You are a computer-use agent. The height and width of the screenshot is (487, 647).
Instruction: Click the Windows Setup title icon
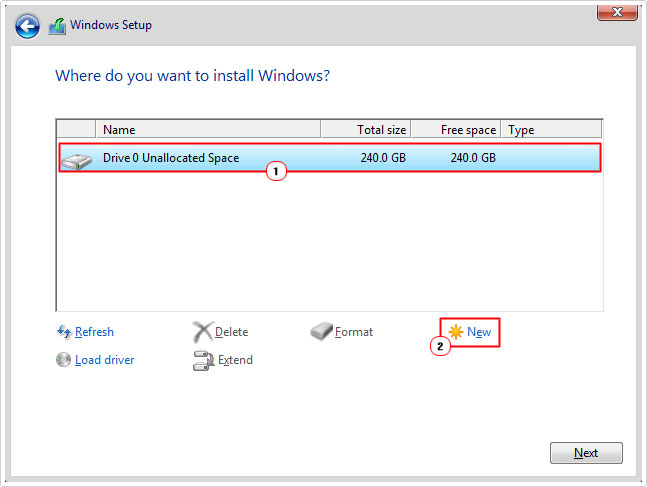tap(57, 26)
